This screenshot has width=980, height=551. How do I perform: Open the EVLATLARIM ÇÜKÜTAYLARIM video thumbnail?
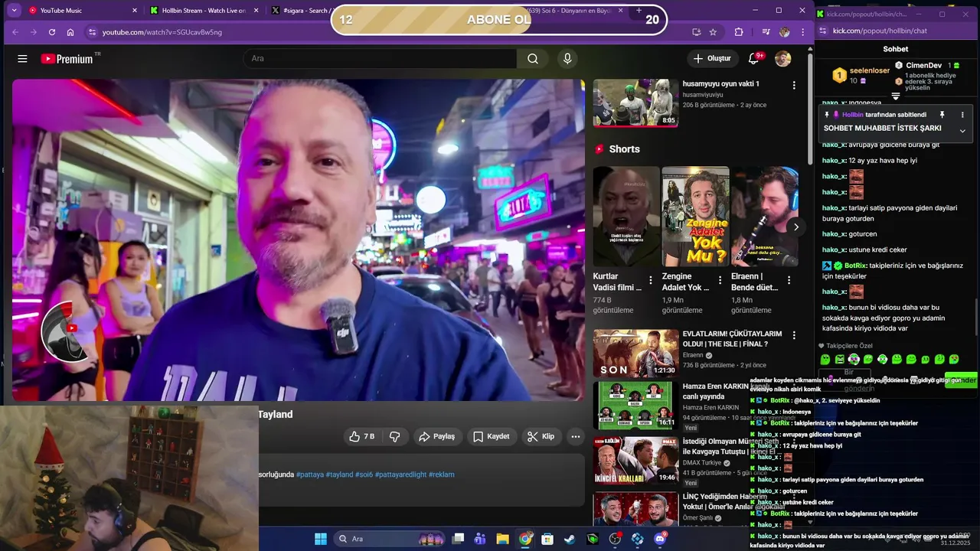coord(635,354)
